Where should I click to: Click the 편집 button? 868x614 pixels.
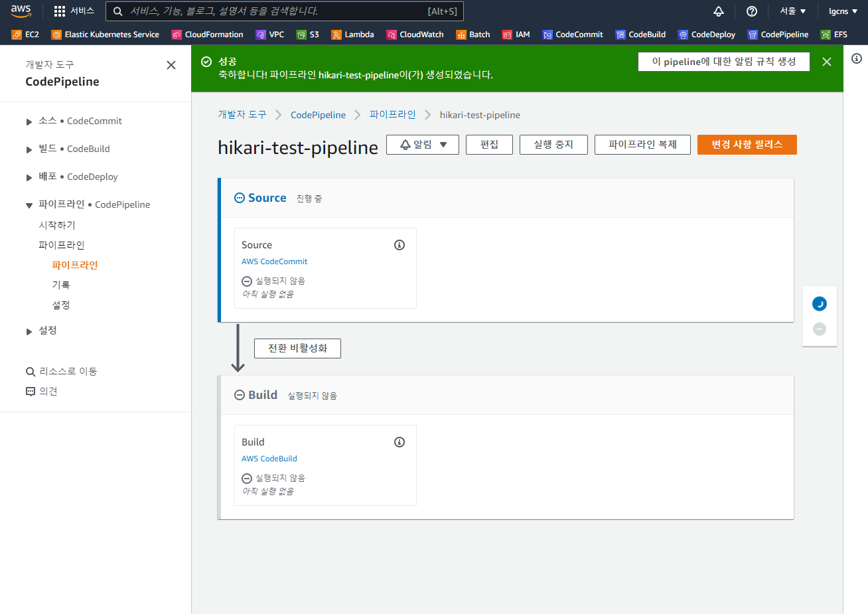pyautogui.click(x=489, y=145)
